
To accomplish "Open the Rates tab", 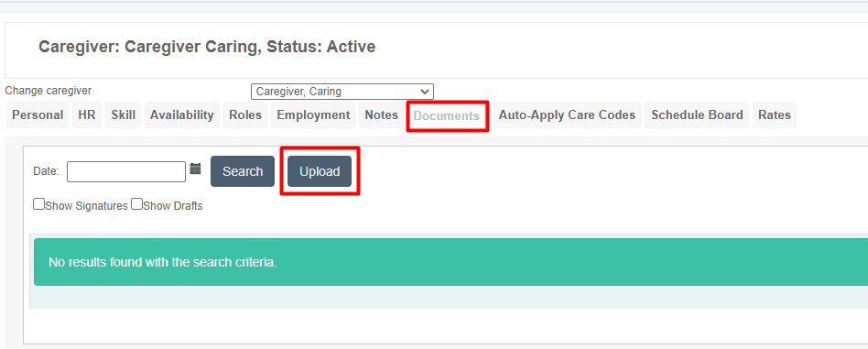I will point(775,115).
